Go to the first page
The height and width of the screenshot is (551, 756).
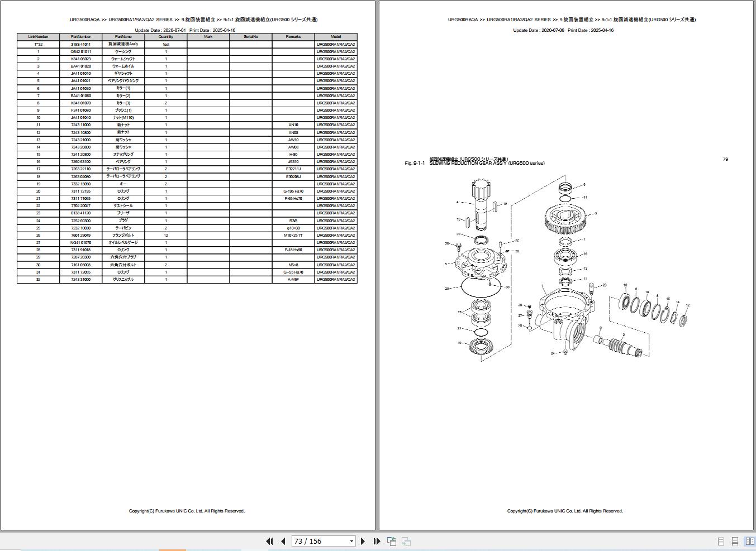click(x=269, y=541)
